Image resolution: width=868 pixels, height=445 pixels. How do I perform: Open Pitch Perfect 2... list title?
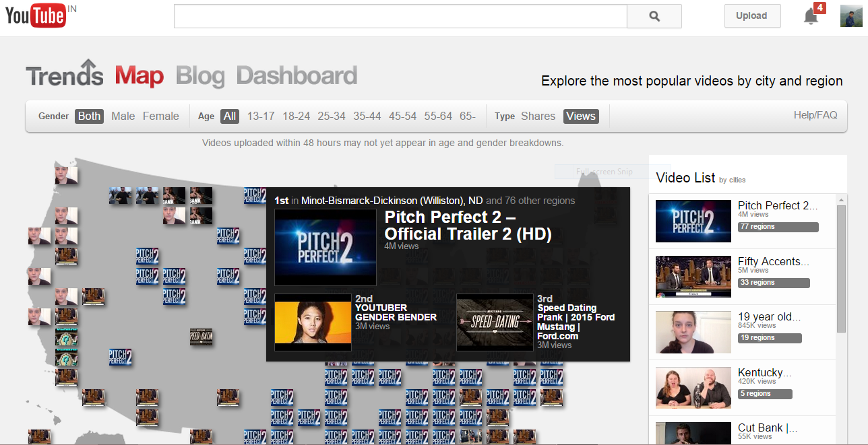(x=778, y=205)
